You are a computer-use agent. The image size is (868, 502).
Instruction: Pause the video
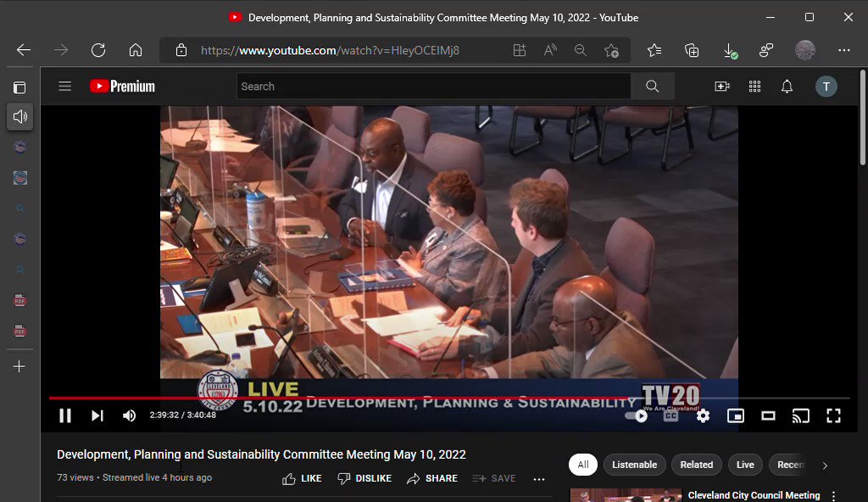click(x=64, y=416)
